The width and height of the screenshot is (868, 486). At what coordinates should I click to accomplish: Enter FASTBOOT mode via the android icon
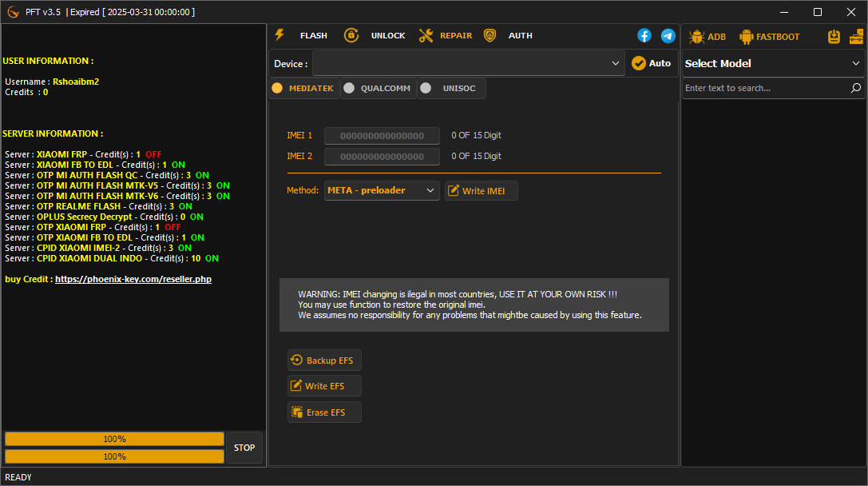tap(747, 36)
